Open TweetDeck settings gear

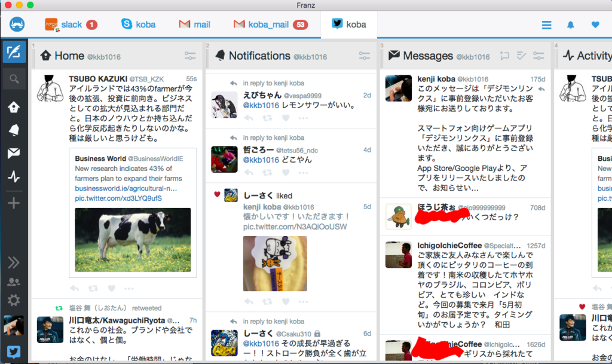pos(14,301)
